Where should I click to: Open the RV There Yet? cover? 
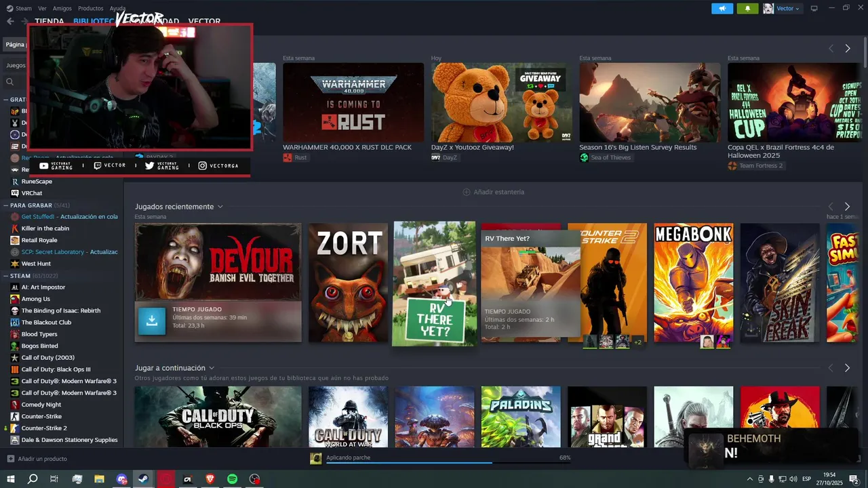434,283
